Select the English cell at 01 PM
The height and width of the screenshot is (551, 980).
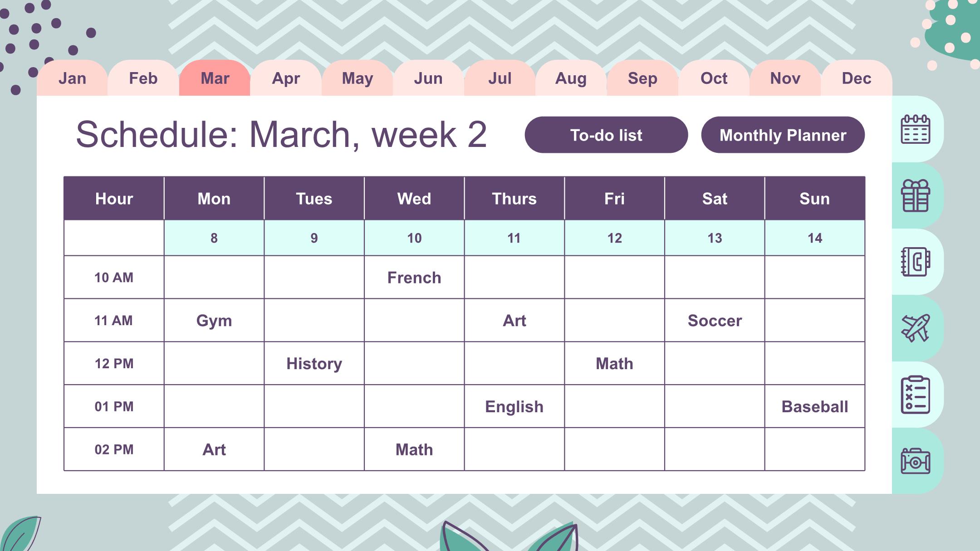click(x=514, y=406)
